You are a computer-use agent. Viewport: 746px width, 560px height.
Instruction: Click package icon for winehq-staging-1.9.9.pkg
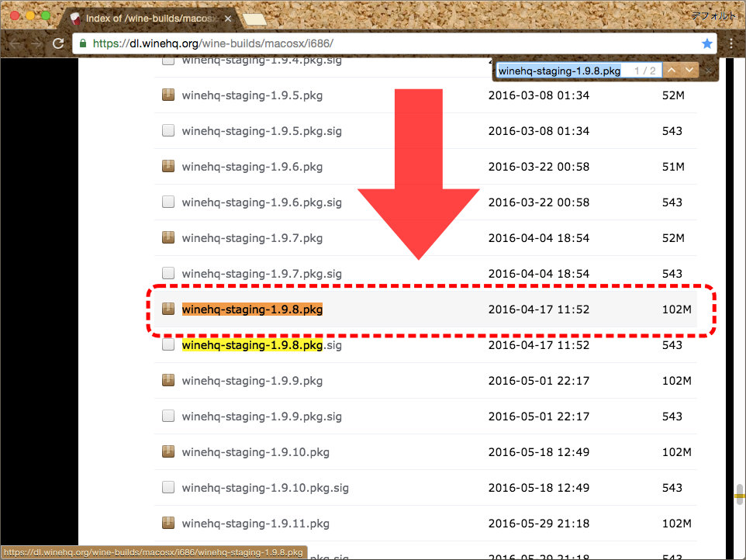point(168,380)
